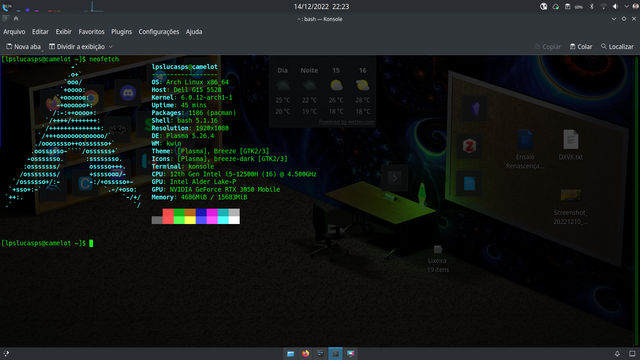Click the volume speaker tray icon

tap(615, 7)
